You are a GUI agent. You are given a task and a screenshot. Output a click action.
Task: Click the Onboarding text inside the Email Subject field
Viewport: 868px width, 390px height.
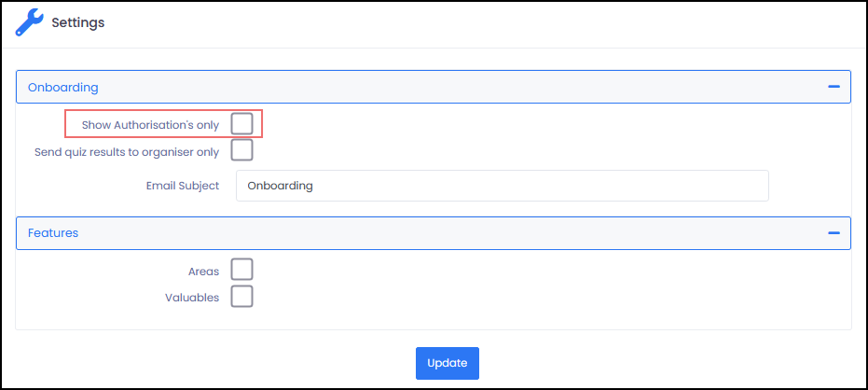point(281,186)
